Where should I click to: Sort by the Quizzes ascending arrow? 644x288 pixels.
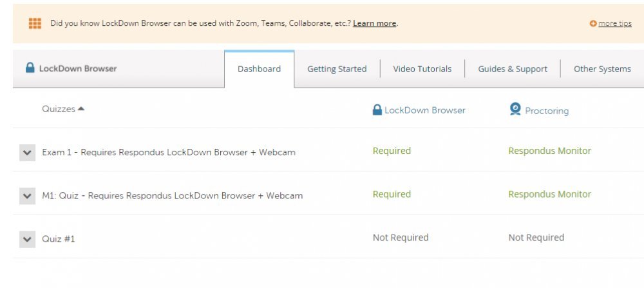click(x=81, y=109)
